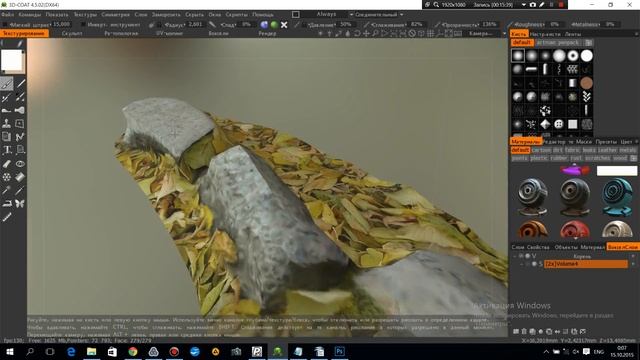Open Photoshop from the Windows taskbar
The height and width of the screenshot is (360, 640).
pos(340,351)
